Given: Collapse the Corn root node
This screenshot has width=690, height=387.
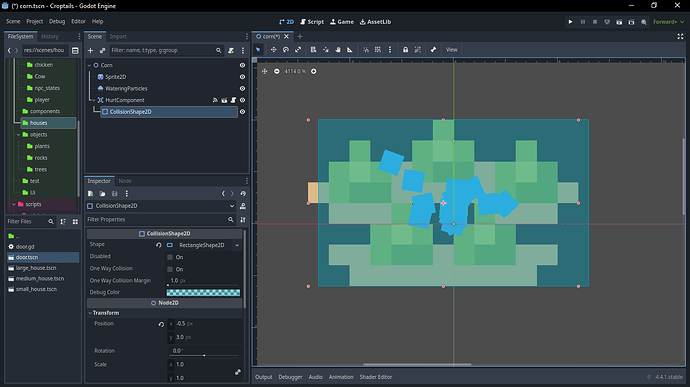Looking at the screenshot, I should (90, 65).
